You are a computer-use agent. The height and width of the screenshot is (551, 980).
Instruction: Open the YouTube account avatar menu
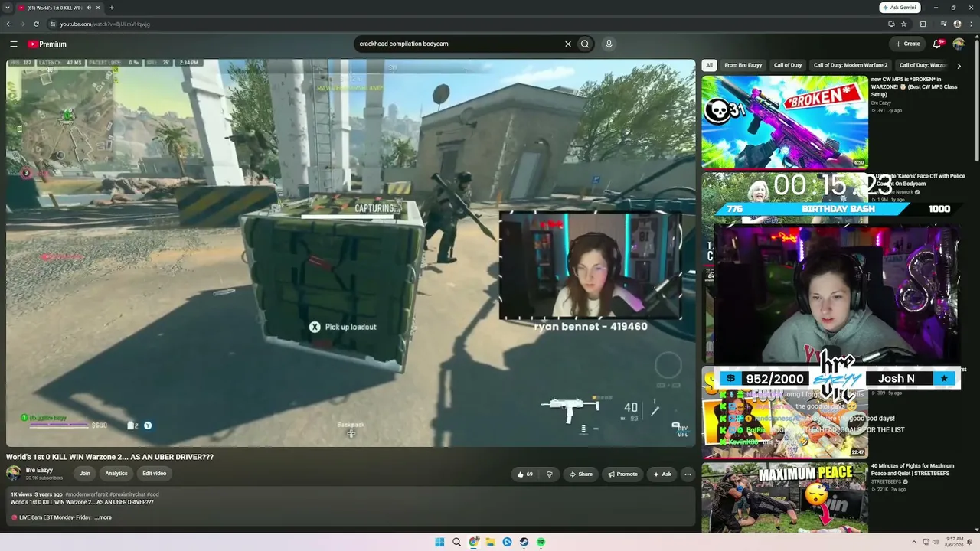(x=959, y=44)
